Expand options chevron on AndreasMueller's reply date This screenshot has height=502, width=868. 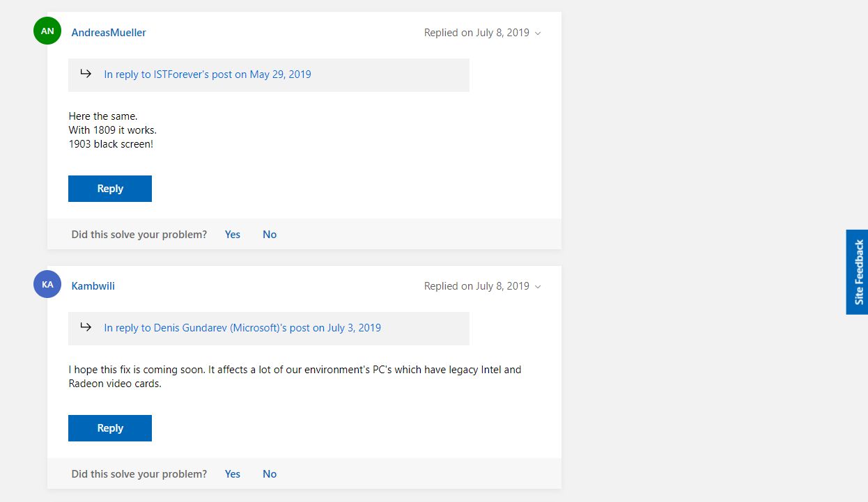pos(538,33)
